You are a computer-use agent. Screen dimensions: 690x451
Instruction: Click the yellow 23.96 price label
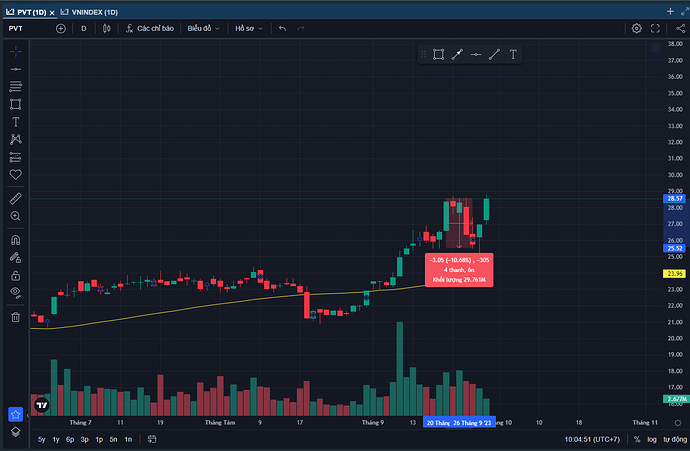click(x=675, y=274)
